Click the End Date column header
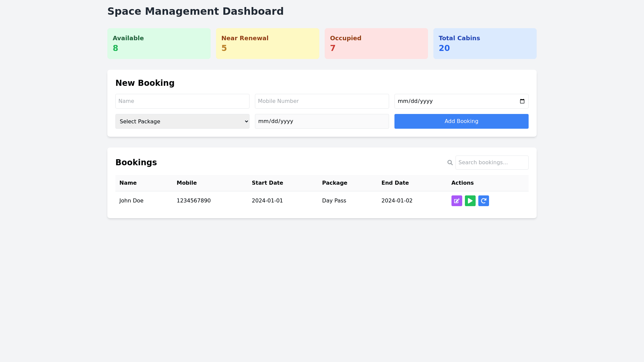644x362 pixels. pyautogui.click(x=395, y=183)
